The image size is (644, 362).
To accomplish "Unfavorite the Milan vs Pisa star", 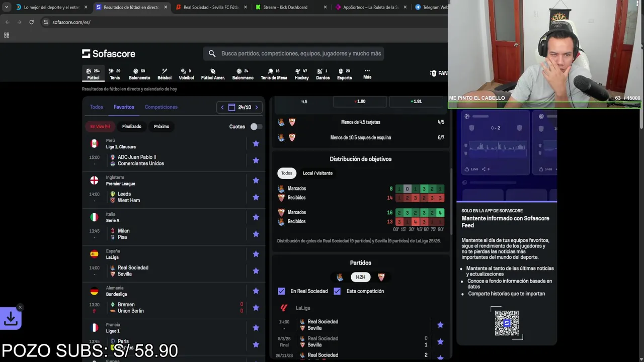I will [256, 234].
